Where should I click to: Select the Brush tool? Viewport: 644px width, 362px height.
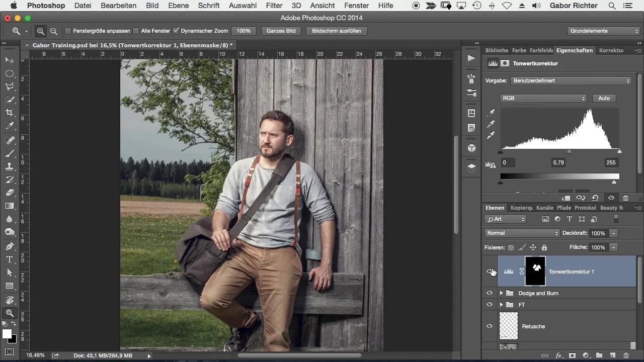[10, 153]
